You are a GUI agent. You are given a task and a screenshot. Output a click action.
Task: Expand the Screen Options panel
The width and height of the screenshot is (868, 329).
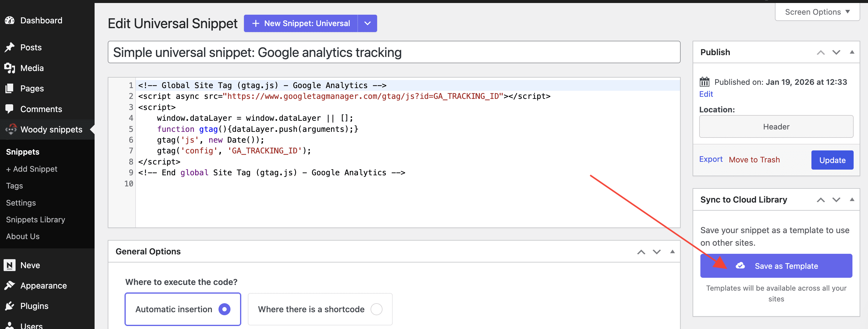(x=817, y=12)
